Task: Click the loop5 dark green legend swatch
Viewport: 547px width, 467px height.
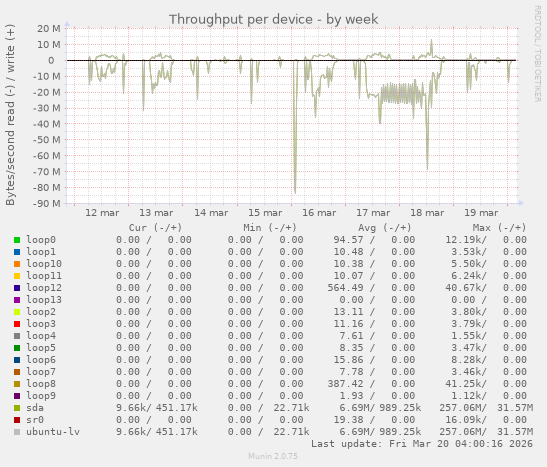Action: [17, 348]
